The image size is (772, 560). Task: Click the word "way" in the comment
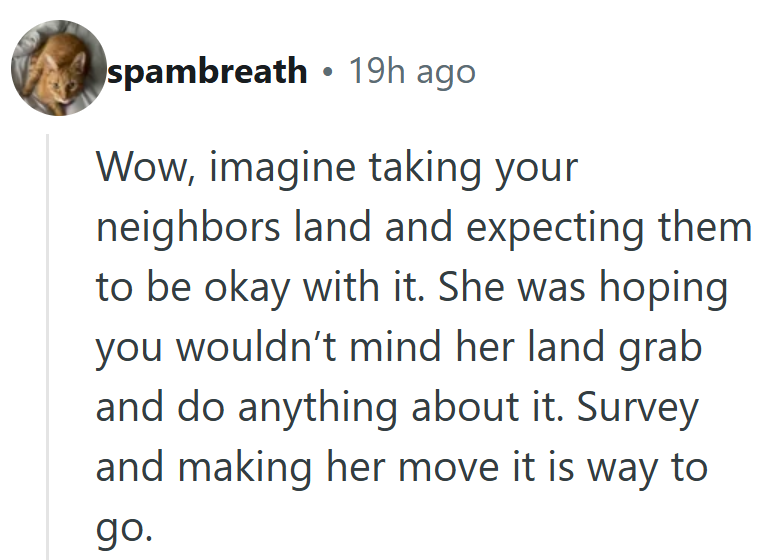pyautogui.click(x=627, y=468)
